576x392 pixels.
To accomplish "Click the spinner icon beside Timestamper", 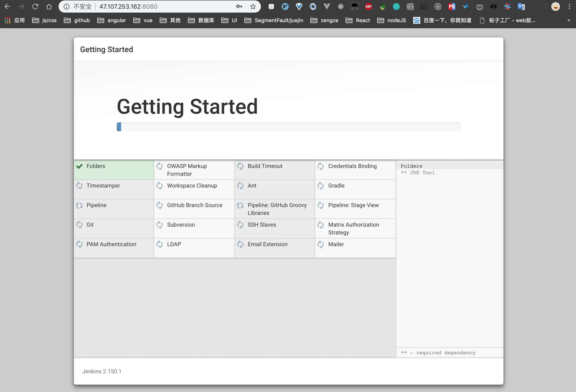I will [x=79, y=186].
